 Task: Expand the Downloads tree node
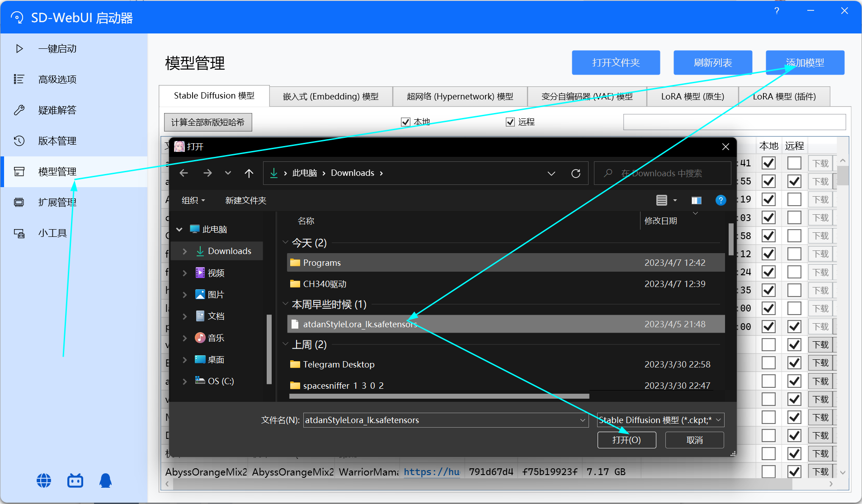coord(184,251)
